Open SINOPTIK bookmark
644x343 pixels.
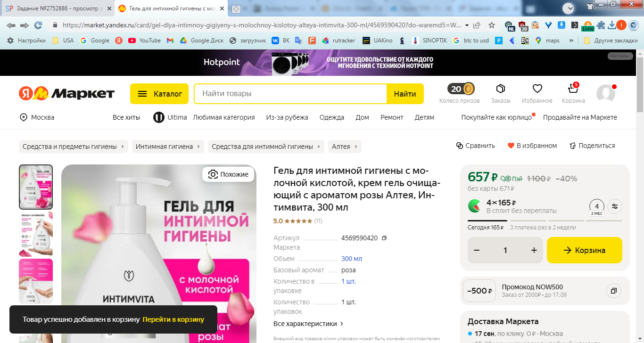429,41
